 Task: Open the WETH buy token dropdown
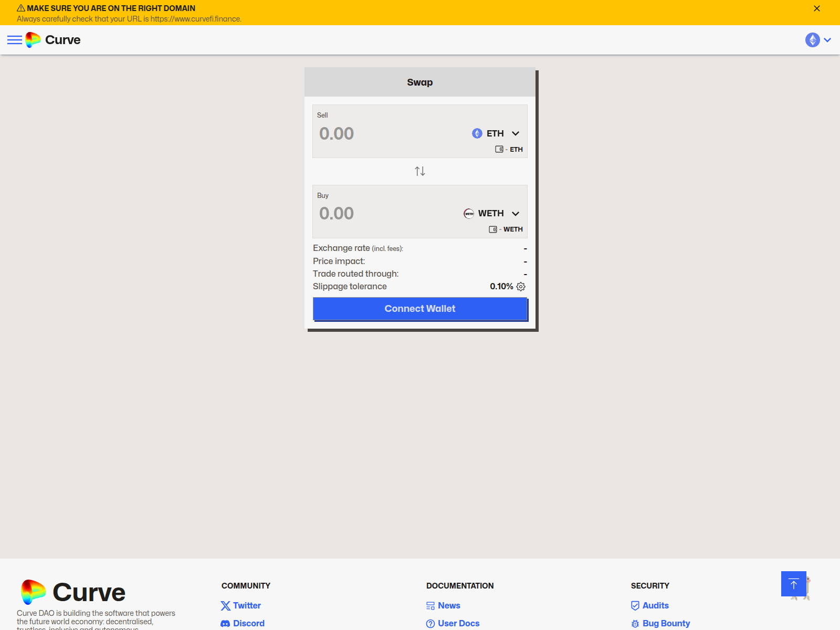pyautogui.click(x=491, y=213)
